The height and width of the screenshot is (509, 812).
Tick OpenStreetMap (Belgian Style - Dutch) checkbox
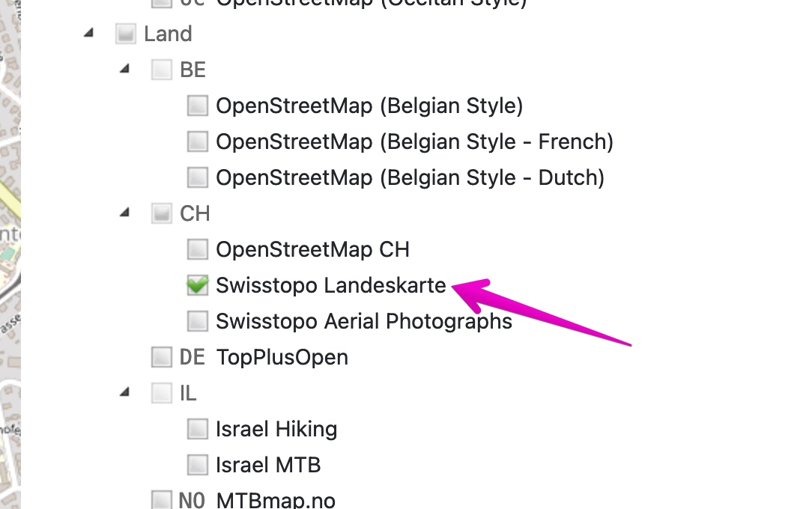pyautogui.click(x=197, y=177)
